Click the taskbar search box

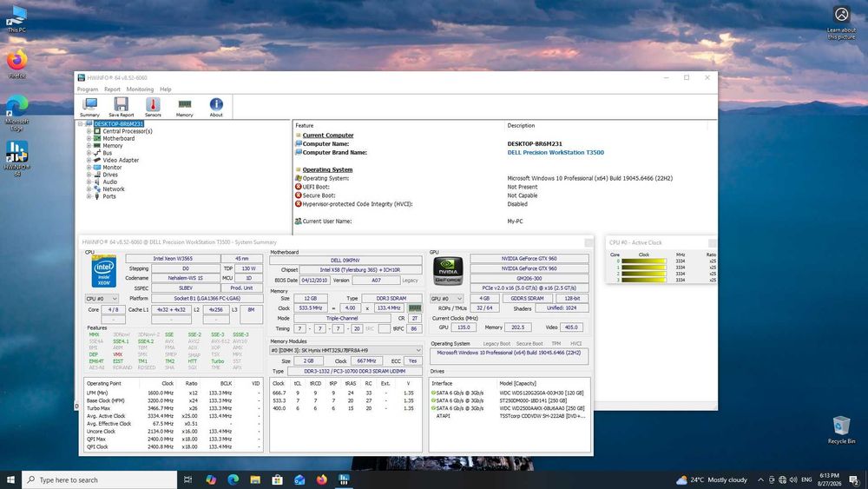tap(100, 479)
